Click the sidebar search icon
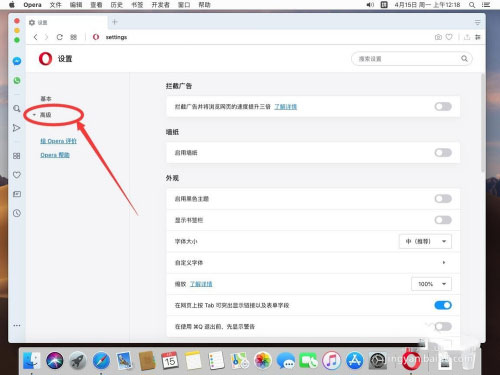The width and height of the screenshot is (500, 375). 17,109
